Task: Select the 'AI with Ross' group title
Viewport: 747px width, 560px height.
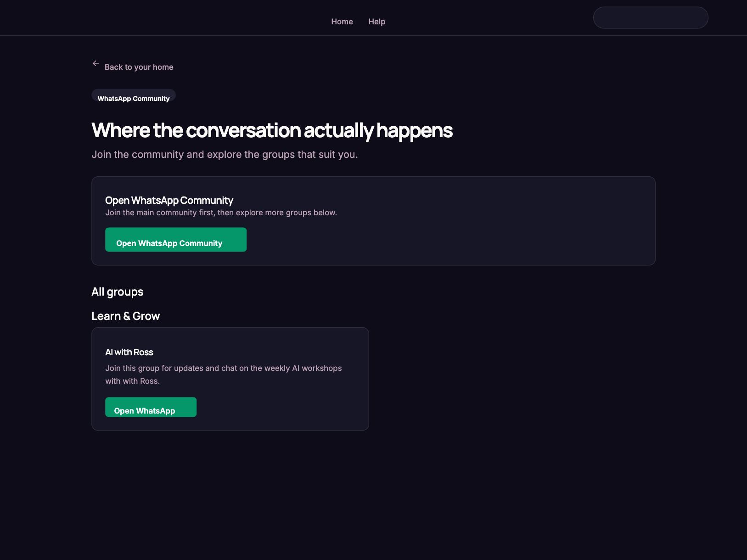Action: (129, 352)
